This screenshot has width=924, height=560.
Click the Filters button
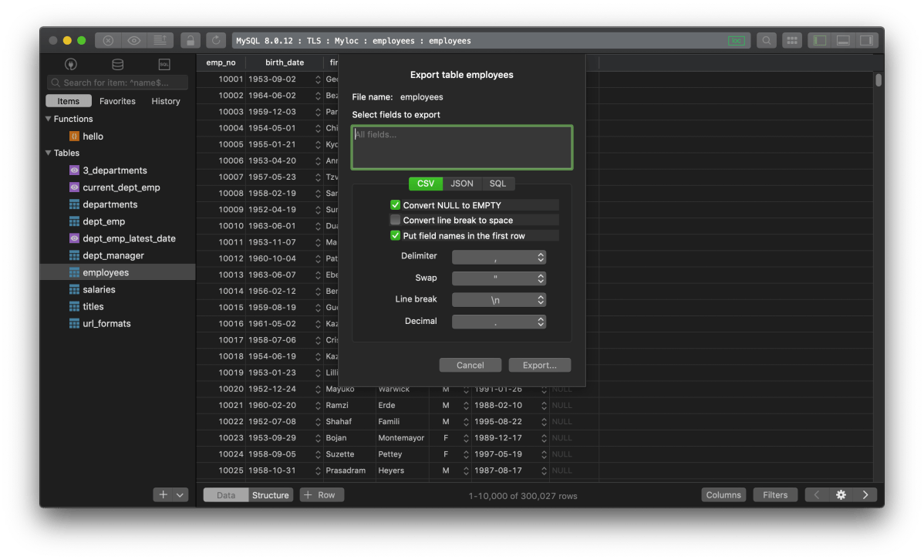[775, 495]
